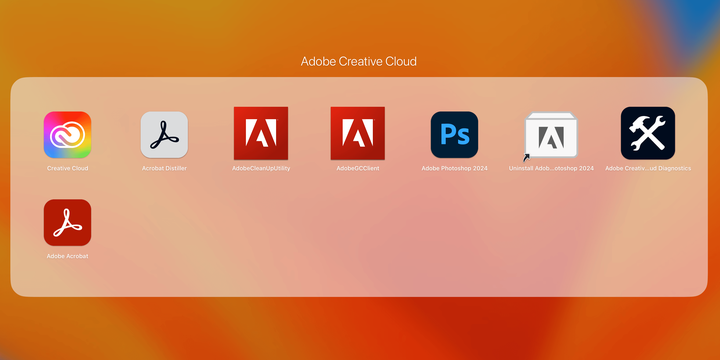Open the rainbow Creative Cloud app icon
Image resolution: width=720 pixels, height=360 pixels.
[x=68, y=135]
